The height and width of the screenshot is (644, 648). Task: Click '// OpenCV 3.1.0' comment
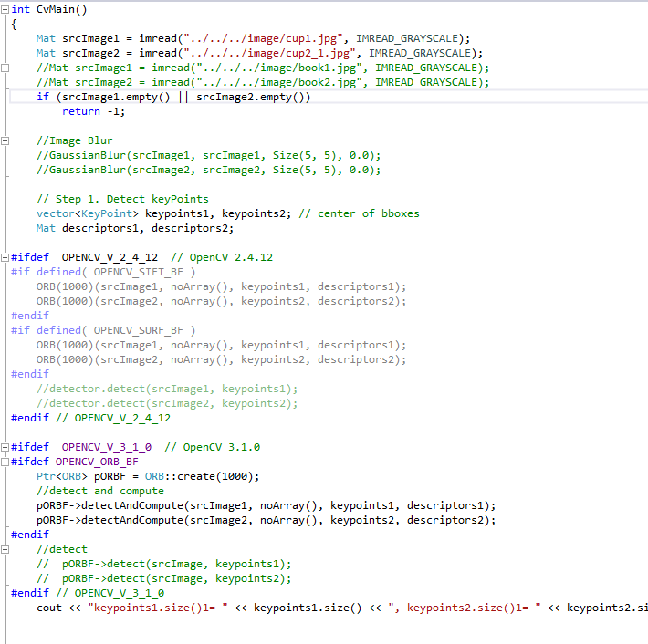click(213, 447)
